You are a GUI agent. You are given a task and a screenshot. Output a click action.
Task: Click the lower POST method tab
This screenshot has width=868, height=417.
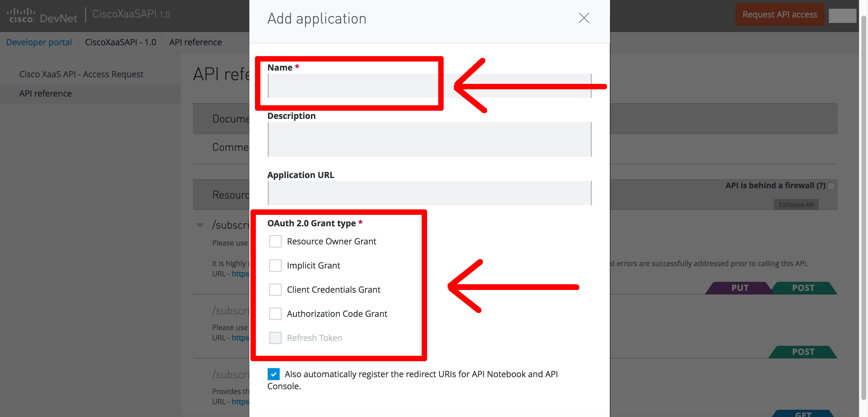tap(803, 352)
